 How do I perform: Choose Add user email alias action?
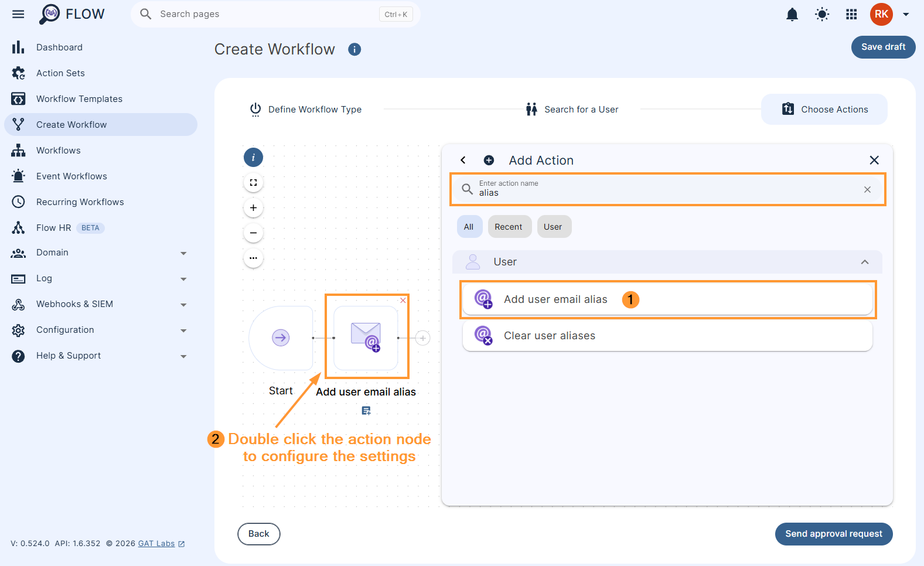pyautogui.click(x=667, y=299)
